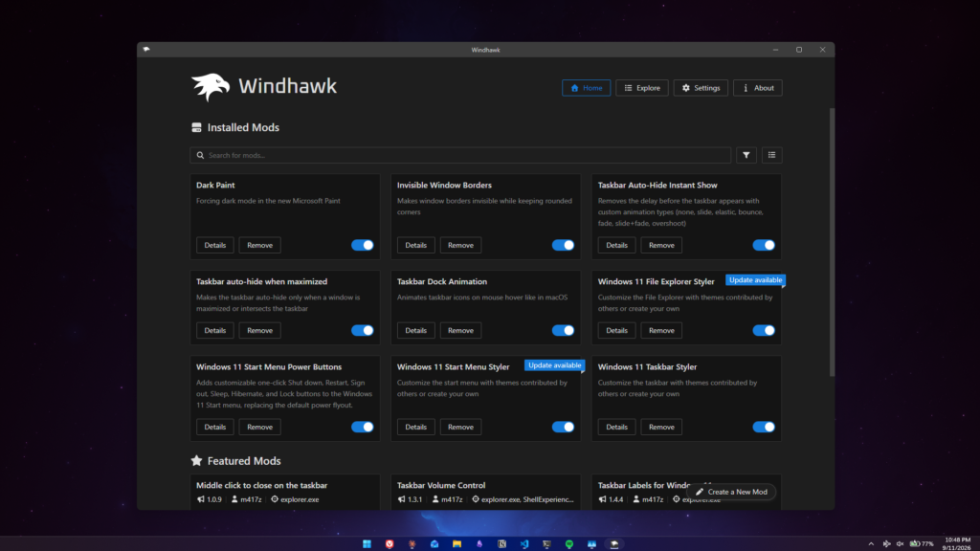Turn off Windows 11 File Explorer Styler
Viewport: 980px width, 551px height.
[764, 330]
